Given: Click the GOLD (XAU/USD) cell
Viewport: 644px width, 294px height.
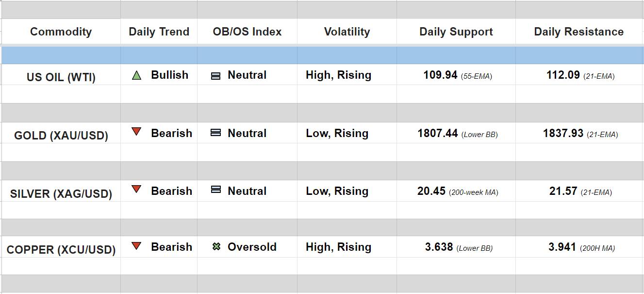Looking at the screenshot, I should (x=61, y=136).
